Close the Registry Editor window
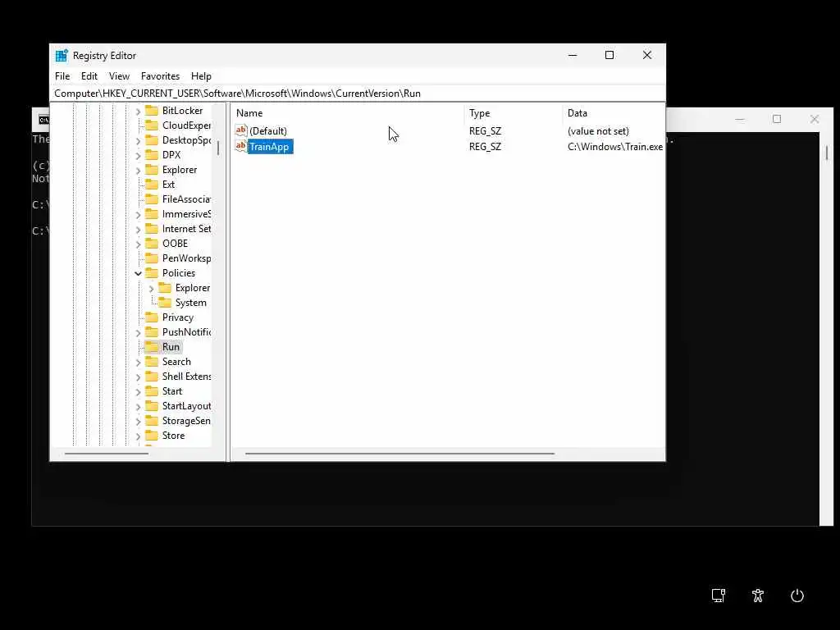This screenshot has width=840, height=630. coord(647,55)
